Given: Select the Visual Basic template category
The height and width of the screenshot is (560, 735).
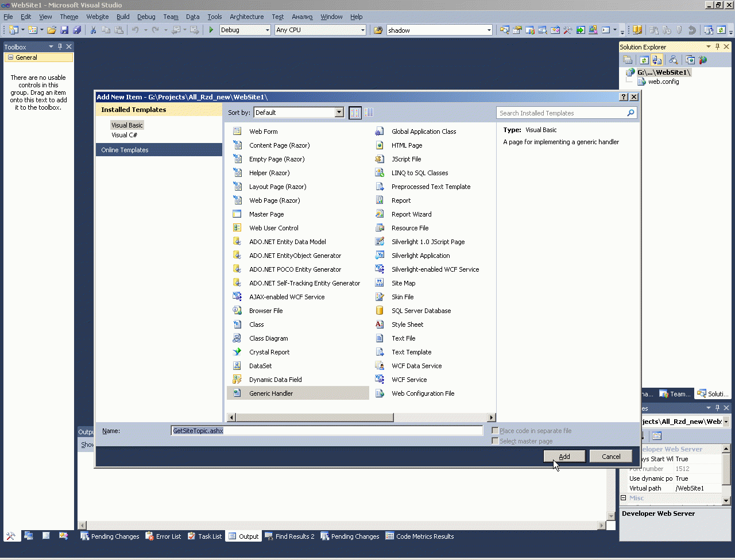Looking at the screenshot, I should [127, 125].
